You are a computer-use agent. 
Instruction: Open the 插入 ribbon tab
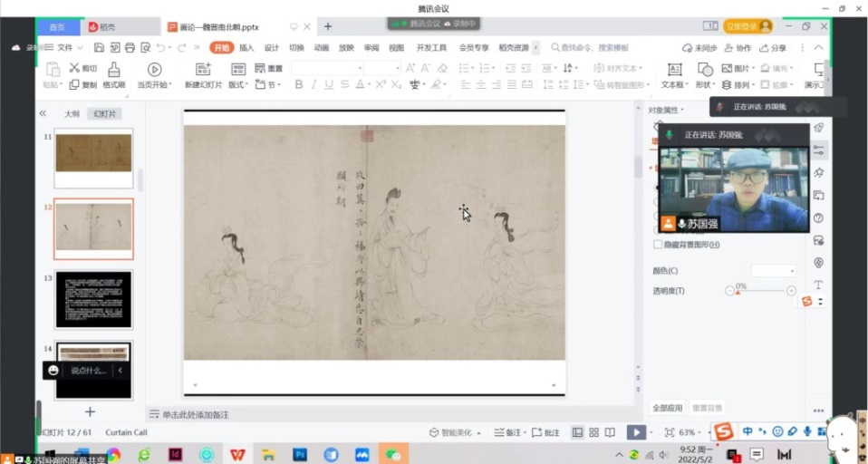(246, 47)
